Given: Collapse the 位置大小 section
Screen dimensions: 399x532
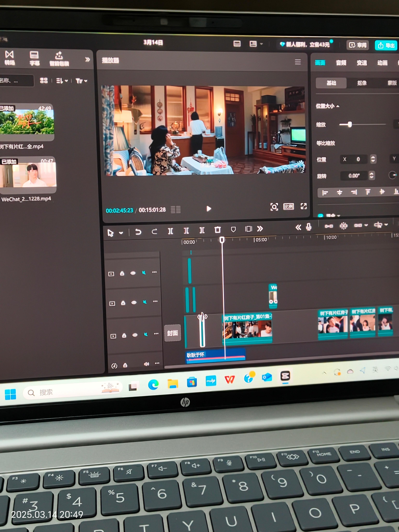Looking at the screenshot, I should 338,106.
